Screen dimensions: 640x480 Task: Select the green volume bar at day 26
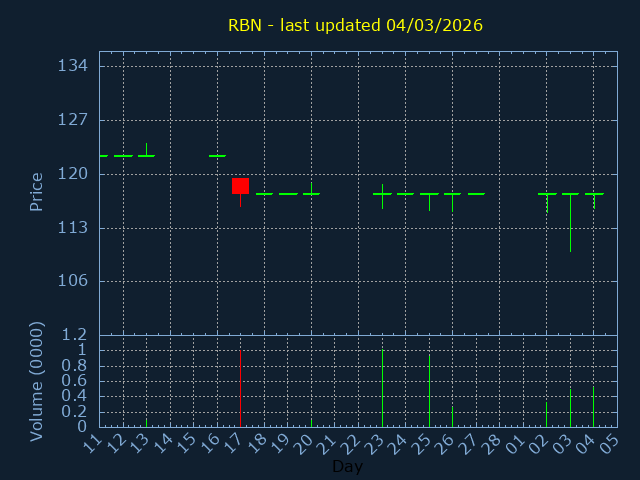(452, 416)
